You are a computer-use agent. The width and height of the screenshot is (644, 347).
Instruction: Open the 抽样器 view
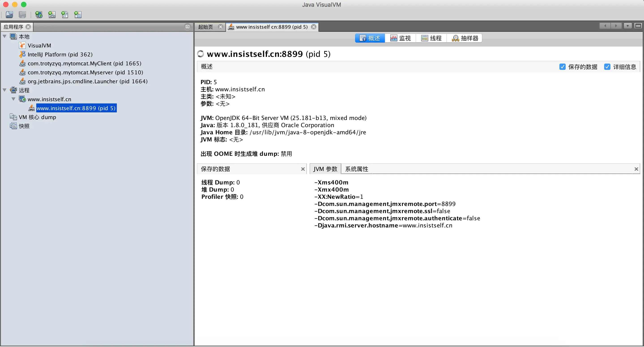pyautogui.click(x=465, y=38)
